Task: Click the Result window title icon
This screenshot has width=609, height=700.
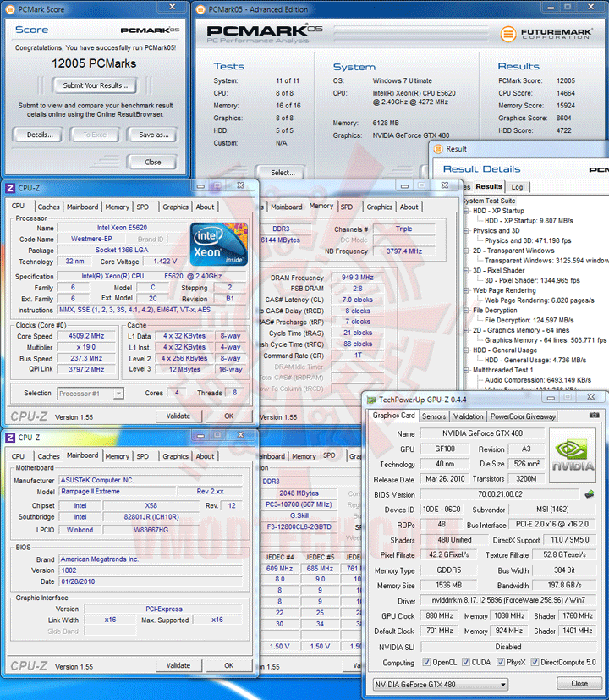Action: (x=438, y=149)
